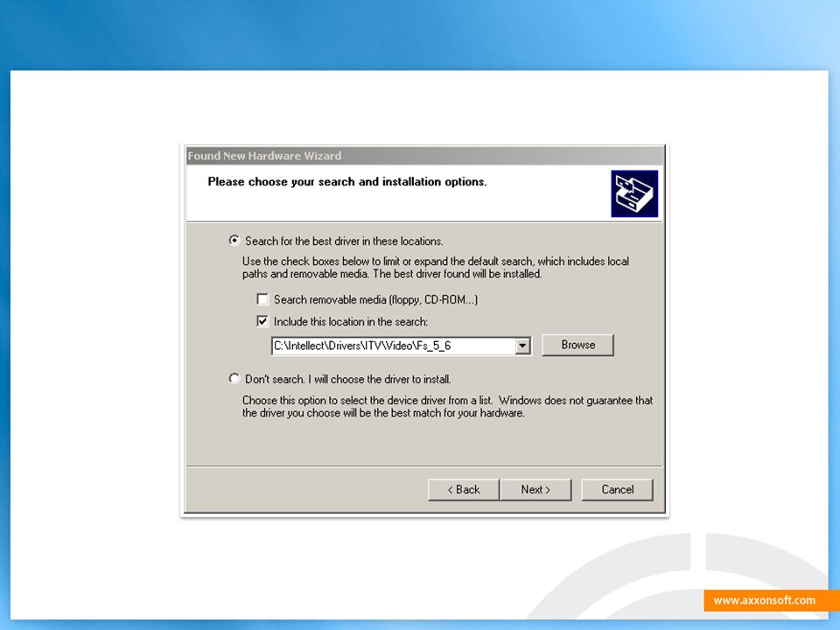Screen dimensions: 840x630
Task: Click the hardware wizard icon in header
Action: (634, 193)
